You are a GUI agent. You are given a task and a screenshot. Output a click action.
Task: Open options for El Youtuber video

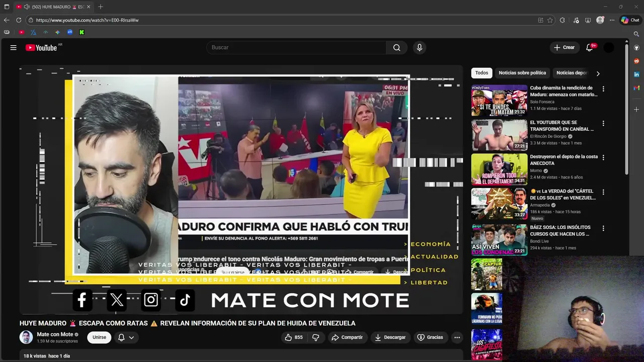(603, 123)
